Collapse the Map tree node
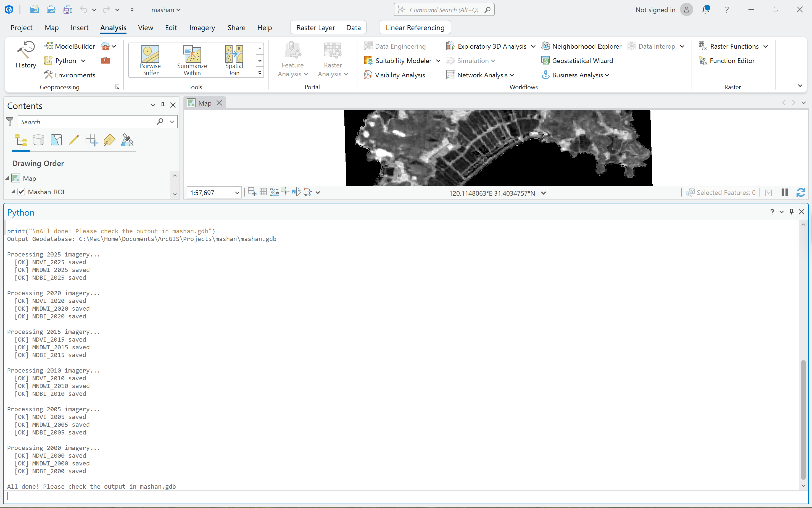This screenshot has height=508, width=812. tap(7, 178)
